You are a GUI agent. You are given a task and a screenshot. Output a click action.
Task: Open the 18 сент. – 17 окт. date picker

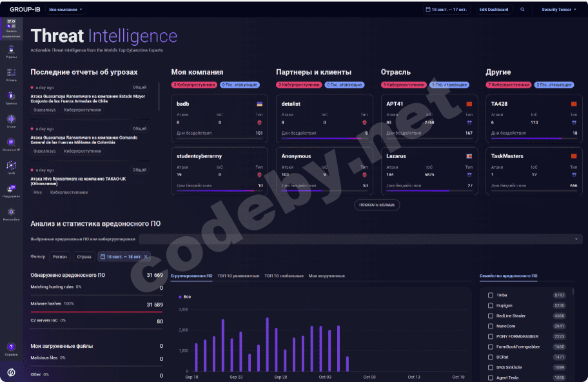coord(446,10)
